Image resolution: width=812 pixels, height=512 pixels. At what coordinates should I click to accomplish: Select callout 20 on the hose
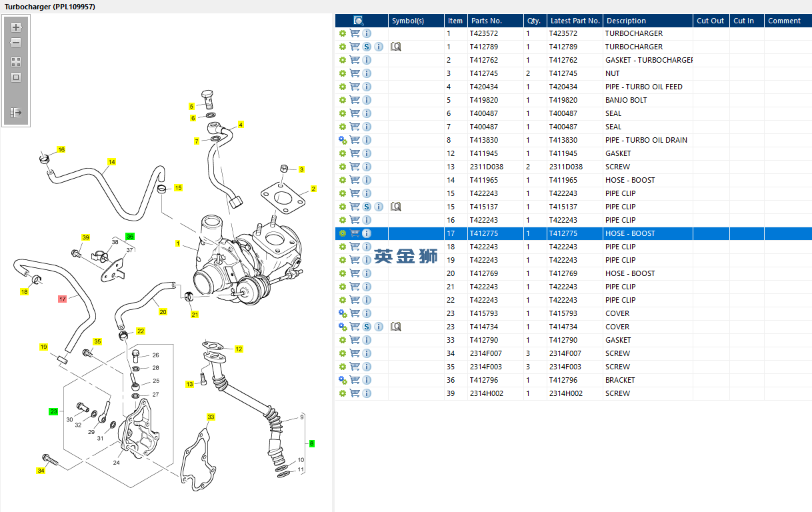click(163, 311)
